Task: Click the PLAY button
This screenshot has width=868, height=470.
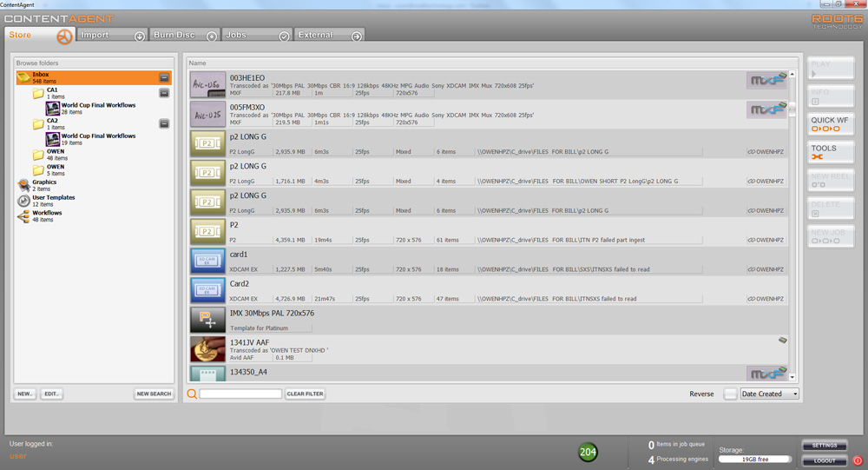Action: [x=831, y=68]
